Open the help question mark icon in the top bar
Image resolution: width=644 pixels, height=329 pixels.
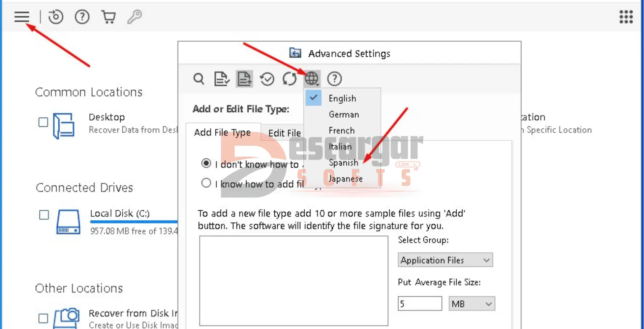coord(82,17)
